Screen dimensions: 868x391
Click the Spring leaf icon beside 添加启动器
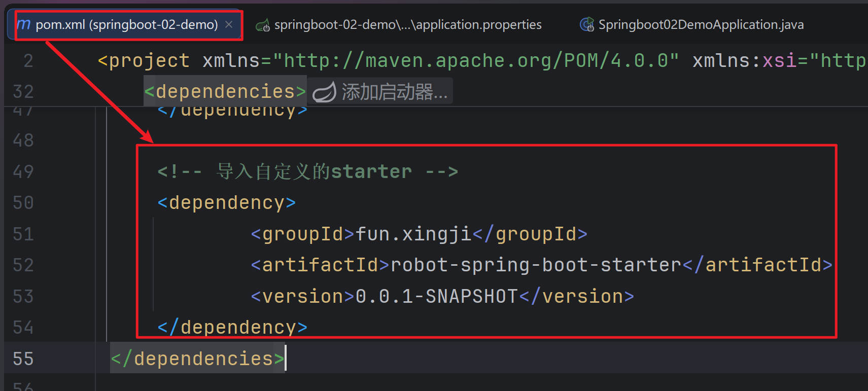point(324,92)
